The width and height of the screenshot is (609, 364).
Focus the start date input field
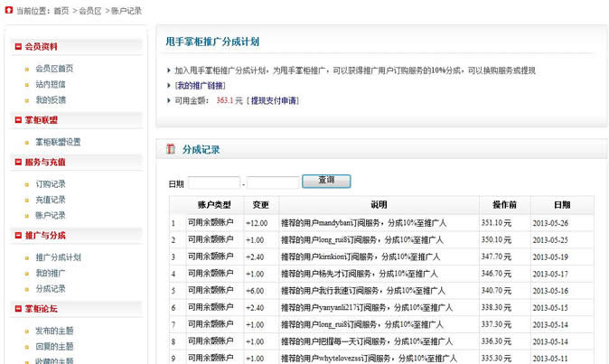(x=214, y=182)
